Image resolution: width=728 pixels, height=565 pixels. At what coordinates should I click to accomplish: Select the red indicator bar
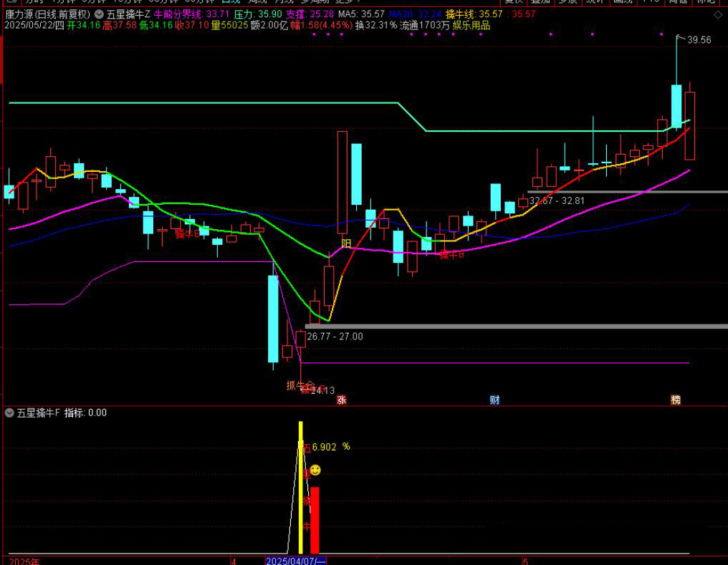[315, 519]
